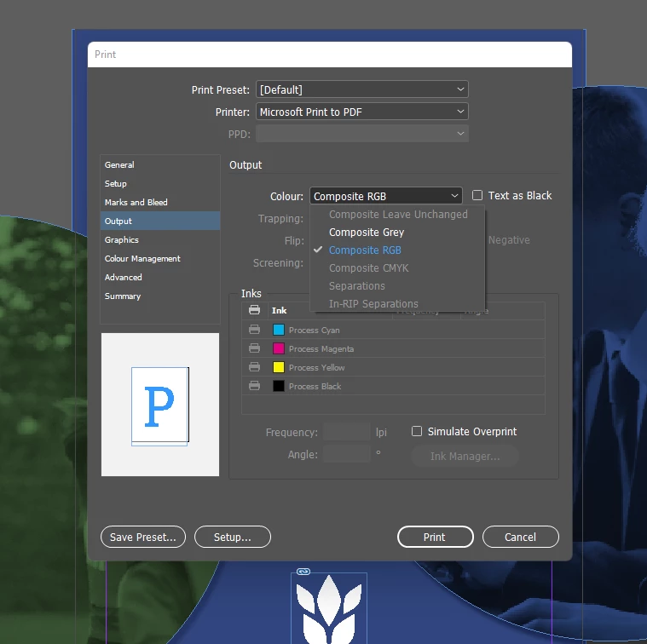This screenshot has width=647, height=644.
Task: Click the Angle input field
Action: pos(347,454)
